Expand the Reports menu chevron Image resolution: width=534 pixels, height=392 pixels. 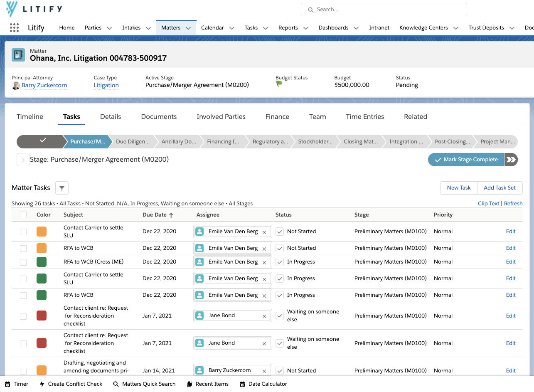pyautogui.click(x=306, y=28)
